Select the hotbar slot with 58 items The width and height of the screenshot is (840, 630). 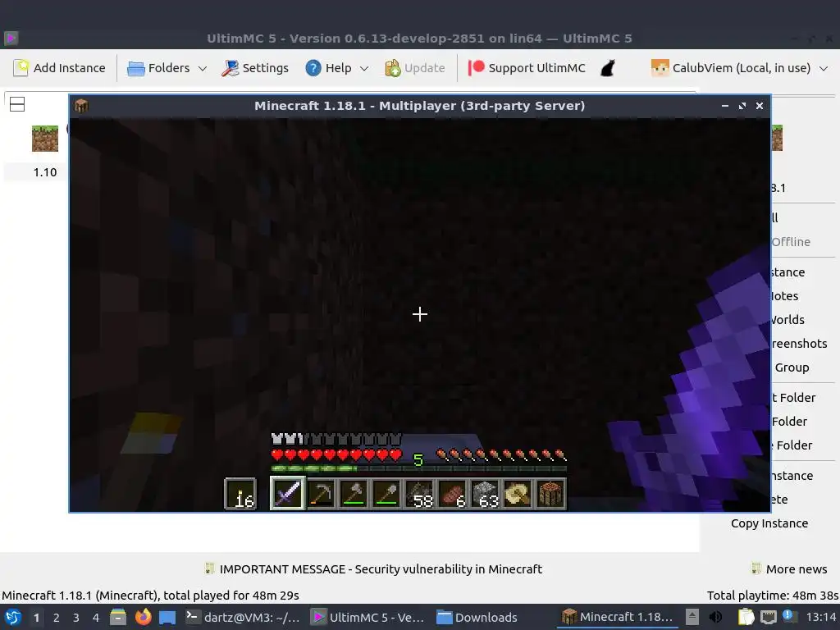(x=419, y=493)
